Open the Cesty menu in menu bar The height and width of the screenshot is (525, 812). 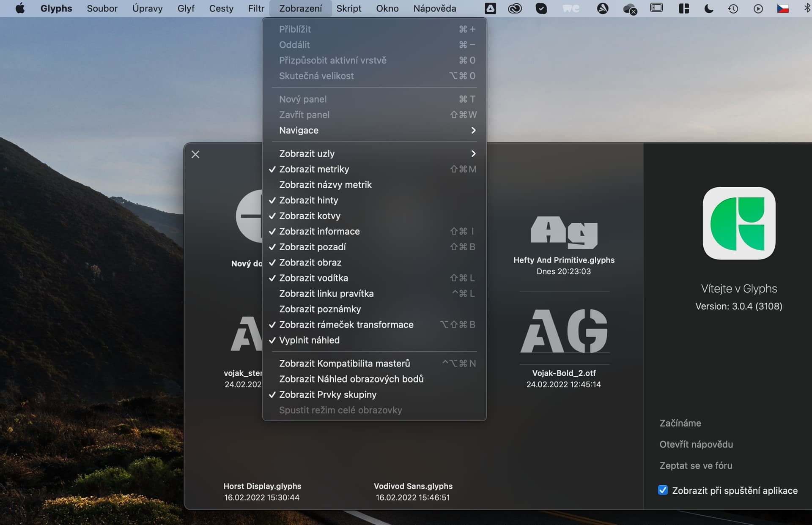point(221,8)
